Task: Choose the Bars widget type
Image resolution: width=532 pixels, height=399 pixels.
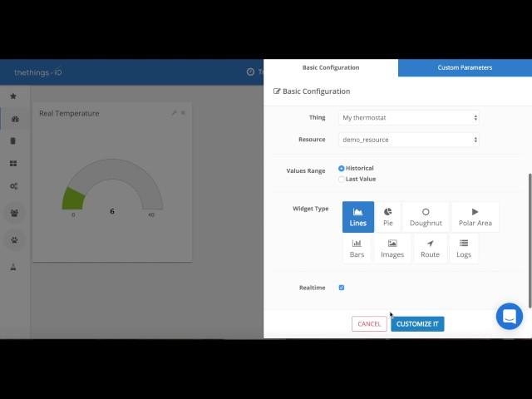Action: tap(357, 249)
